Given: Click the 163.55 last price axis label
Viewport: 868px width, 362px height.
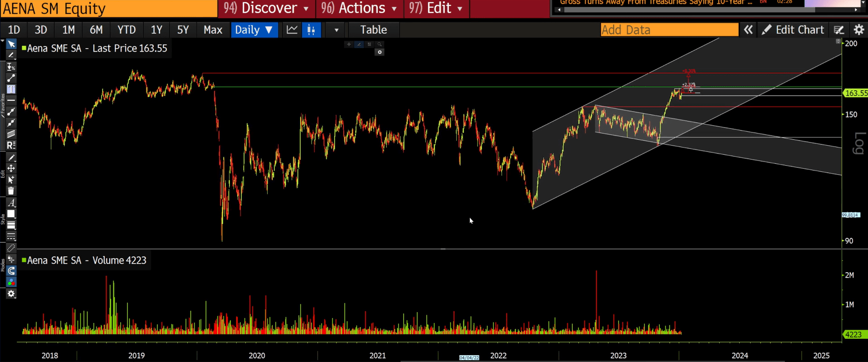Looking at the screenshot, I should point(856,93).
